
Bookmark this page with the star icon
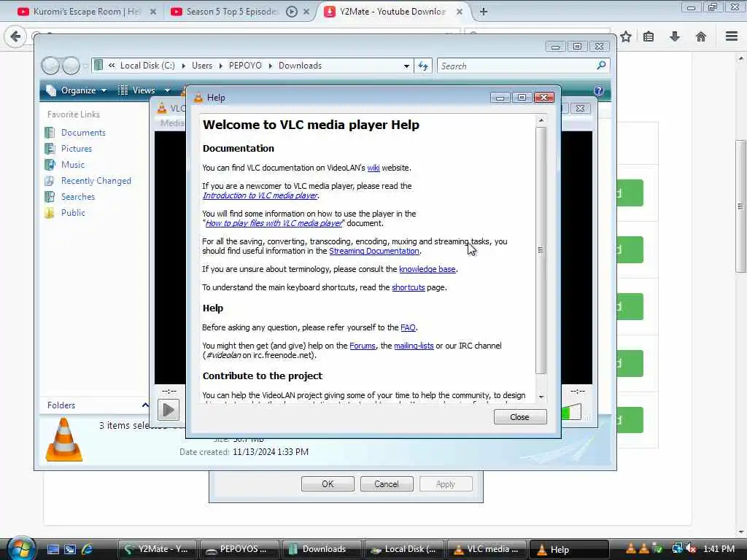(x=626, y=36)
